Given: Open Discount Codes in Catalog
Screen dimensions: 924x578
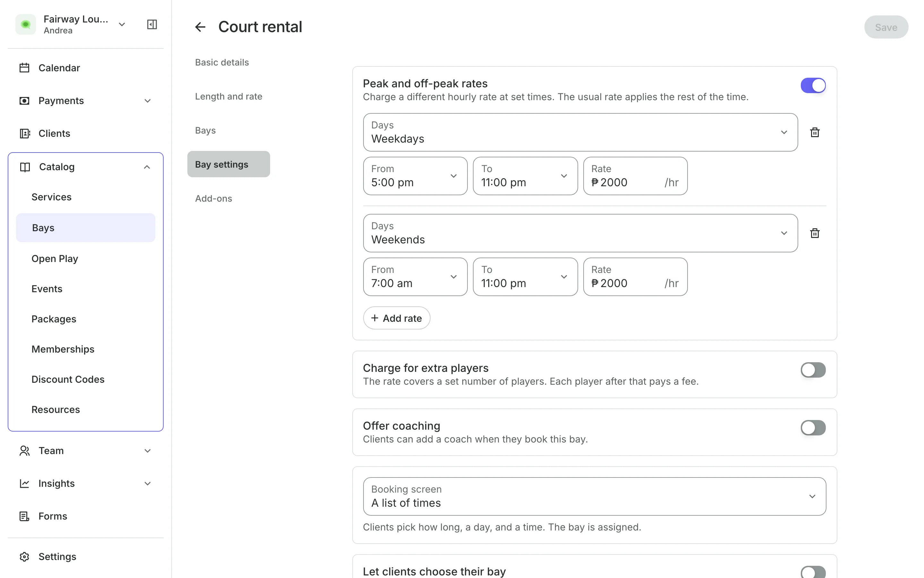Looking at the screenshot, I should [86, 379].
